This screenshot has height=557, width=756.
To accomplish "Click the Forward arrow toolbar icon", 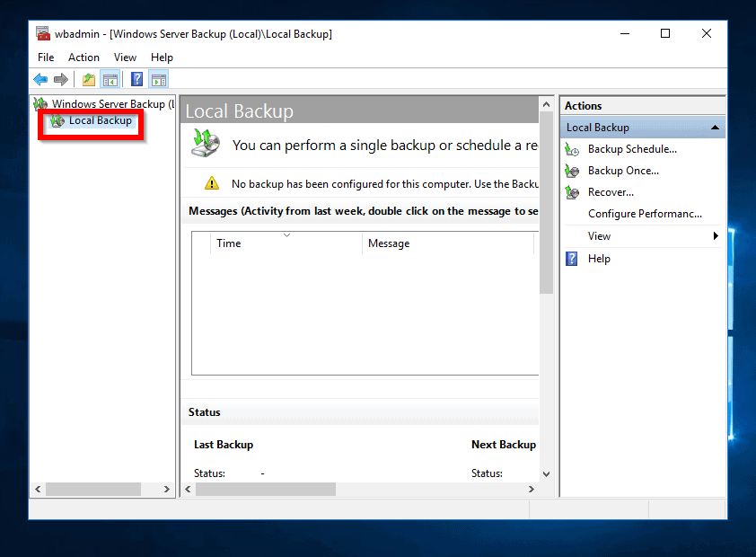I will (61, 80).
